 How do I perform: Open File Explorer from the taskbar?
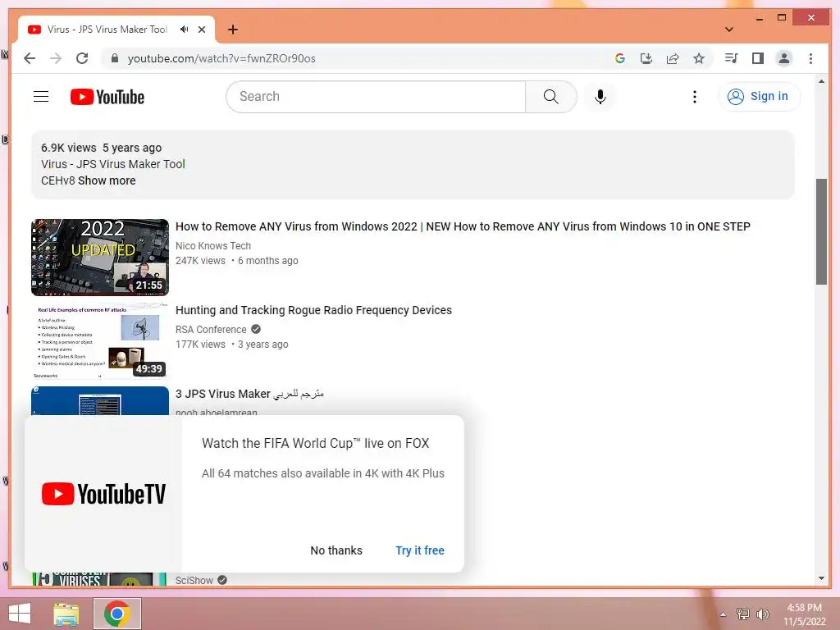tap(66, 614)
